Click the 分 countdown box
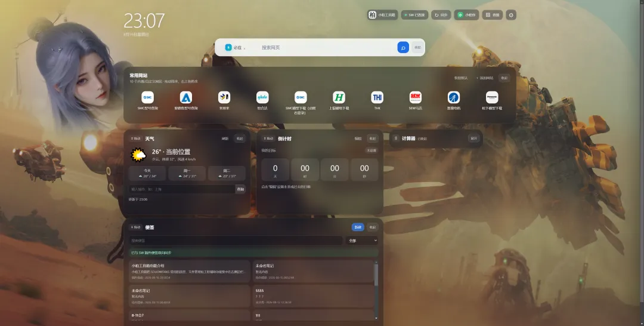Screen dimensions: 644x326 coord(335,170)
